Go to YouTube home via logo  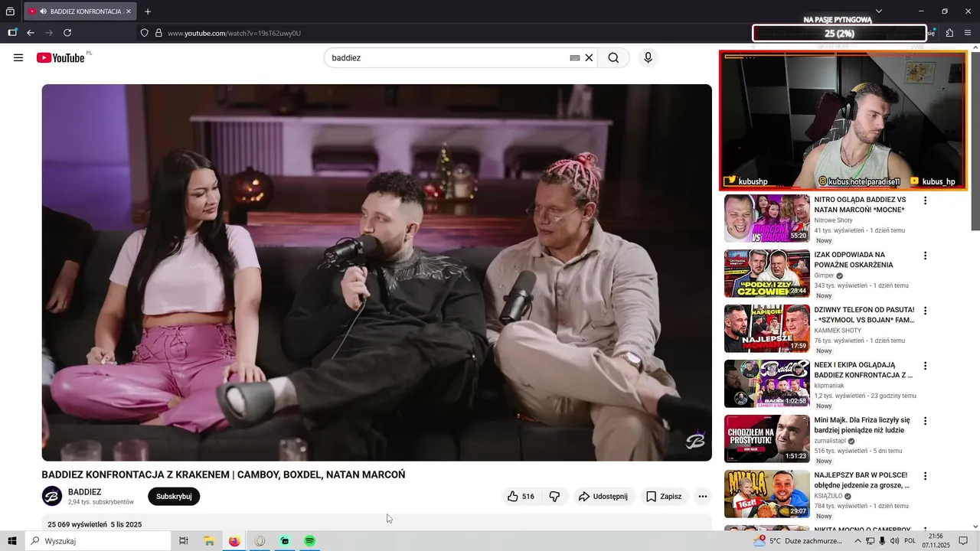point(60,57)
